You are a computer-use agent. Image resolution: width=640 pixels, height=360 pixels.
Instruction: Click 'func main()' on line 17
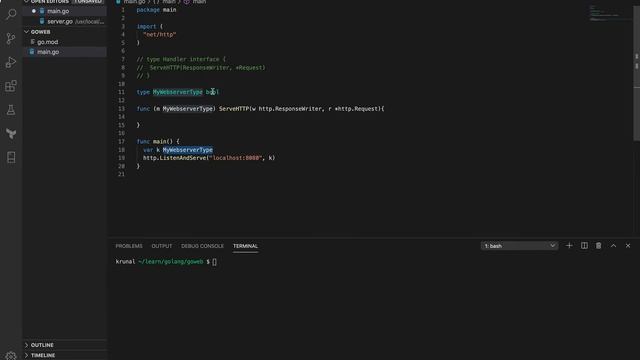155,141
